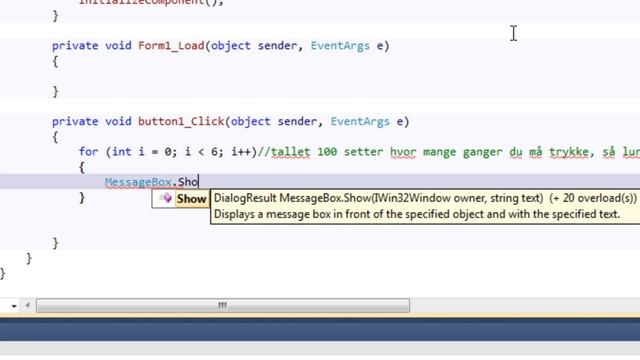This screenshot has height=360, width=640.
Task: Click the 'tallet' word in the comment
Action: click(x=290, y=152)
